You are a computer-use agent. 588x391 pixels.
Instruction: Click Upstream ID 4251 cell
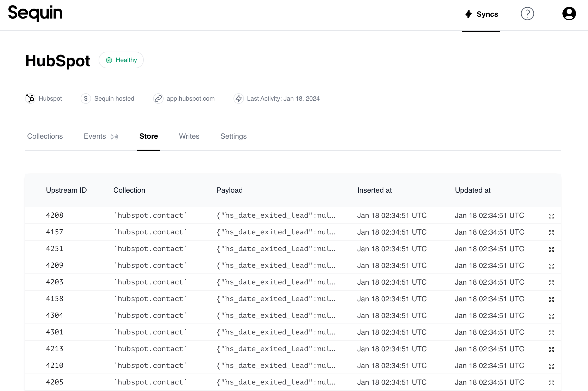pos(55,249)
